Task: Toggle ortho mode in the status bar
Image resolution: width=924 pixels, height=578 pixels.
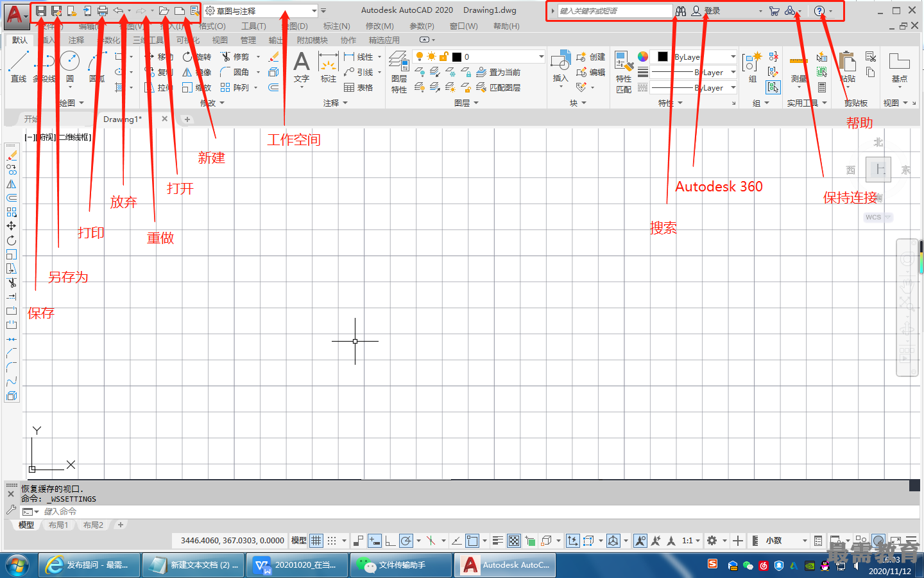Action: (x=390, y=541)
